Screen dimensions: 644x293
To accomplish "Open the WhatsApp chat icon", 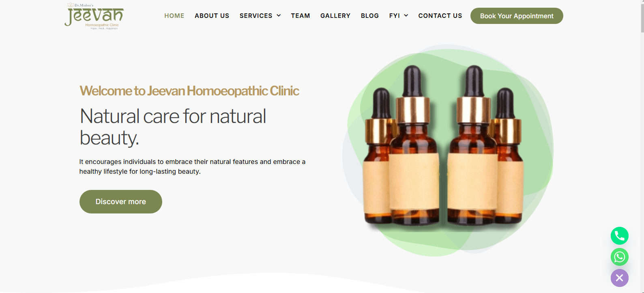I will (619, 257).
